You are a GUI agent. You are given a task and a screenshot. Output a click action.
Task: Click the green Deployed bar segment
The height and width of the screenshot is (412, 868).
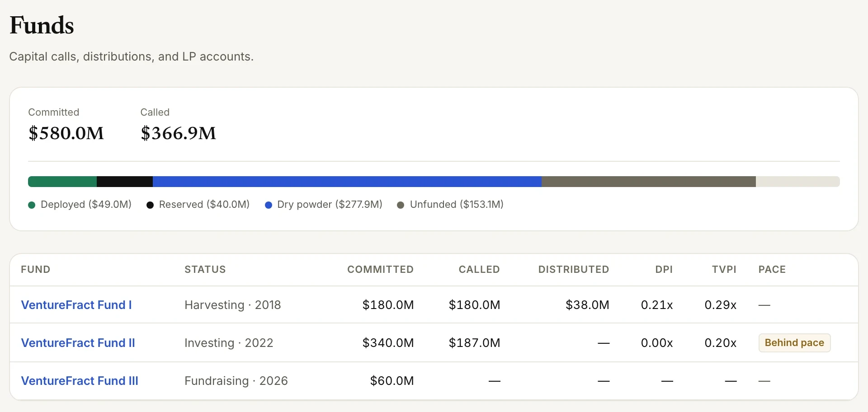pos(62,182)
